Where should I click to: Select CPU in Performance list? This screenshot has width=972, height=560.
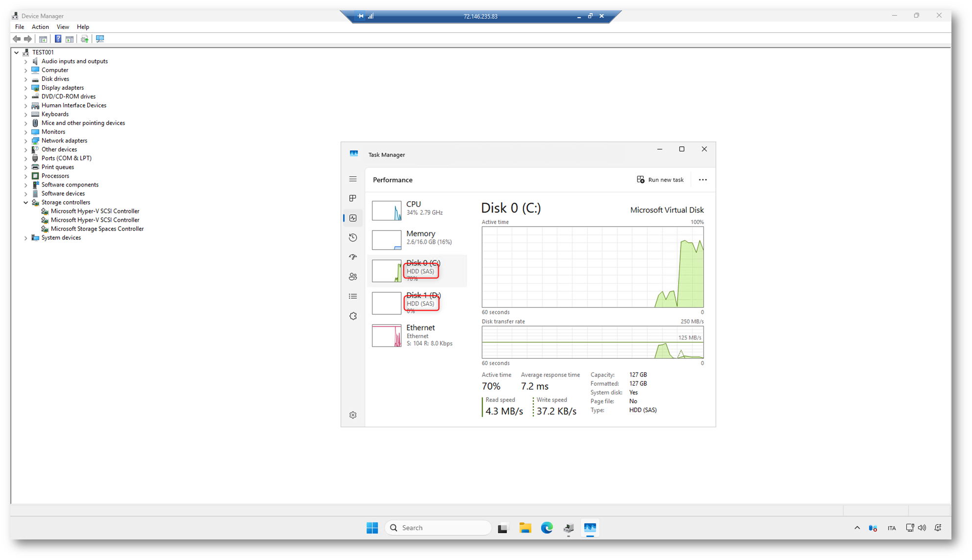417,210
